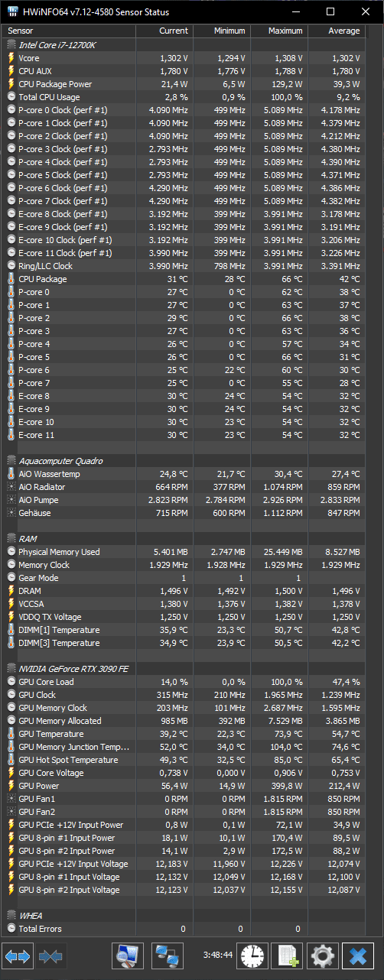Click the Maximum column header
The image size is (384, 980).
tap(279, 31)
